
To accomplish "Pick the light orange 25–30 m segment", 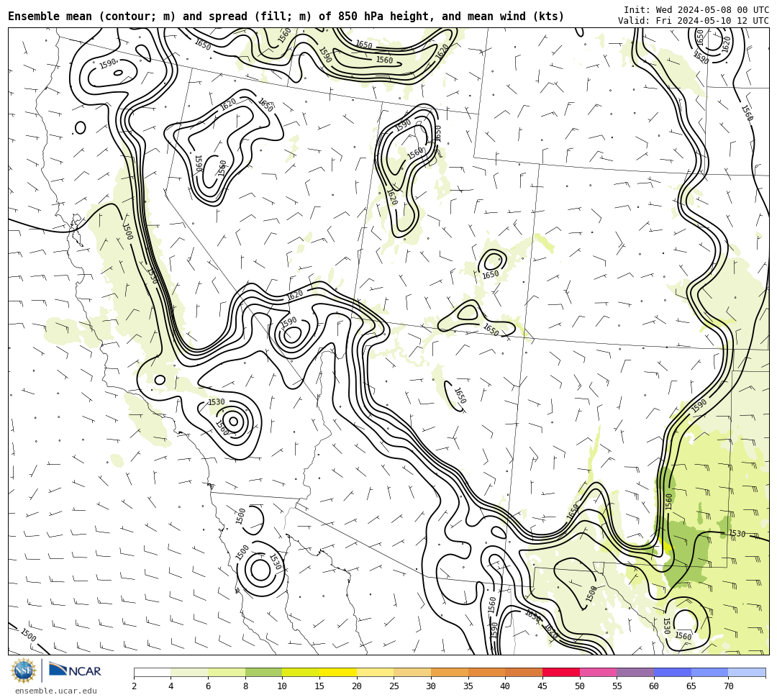I will pyautogui.click(x=412, y=673).
